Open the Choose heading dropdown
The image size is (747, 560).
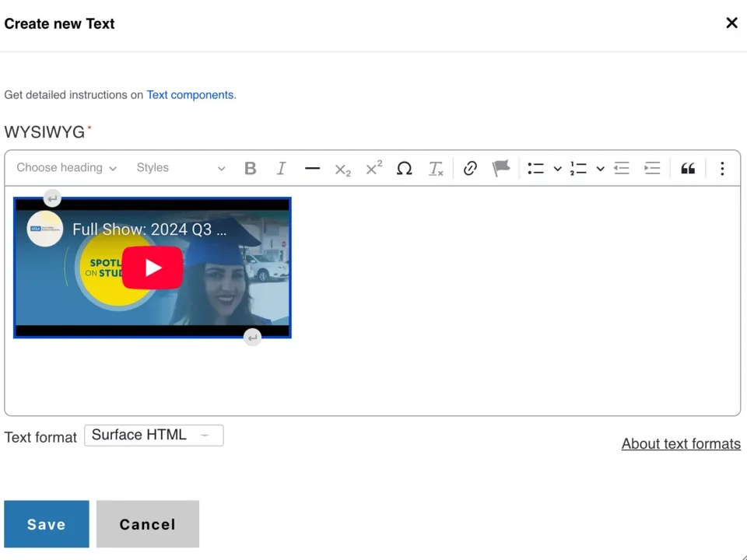tap(66, 168)
